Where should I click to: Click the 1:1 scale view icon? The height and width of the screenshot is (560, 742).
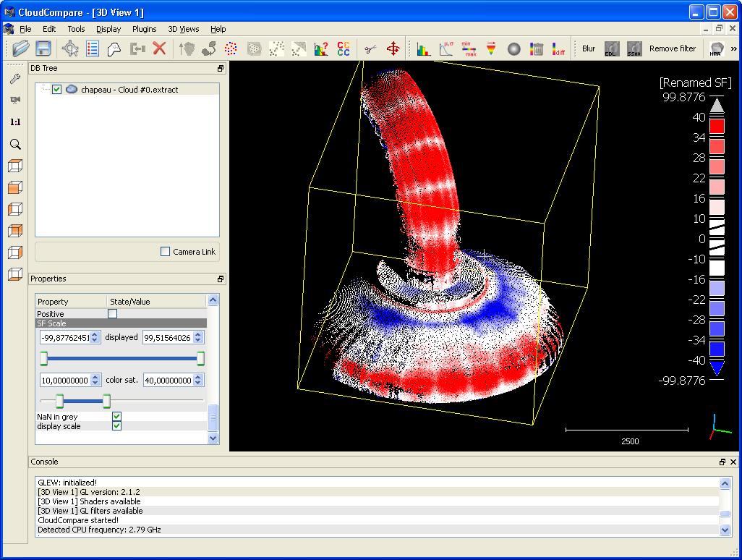[14, 122]
